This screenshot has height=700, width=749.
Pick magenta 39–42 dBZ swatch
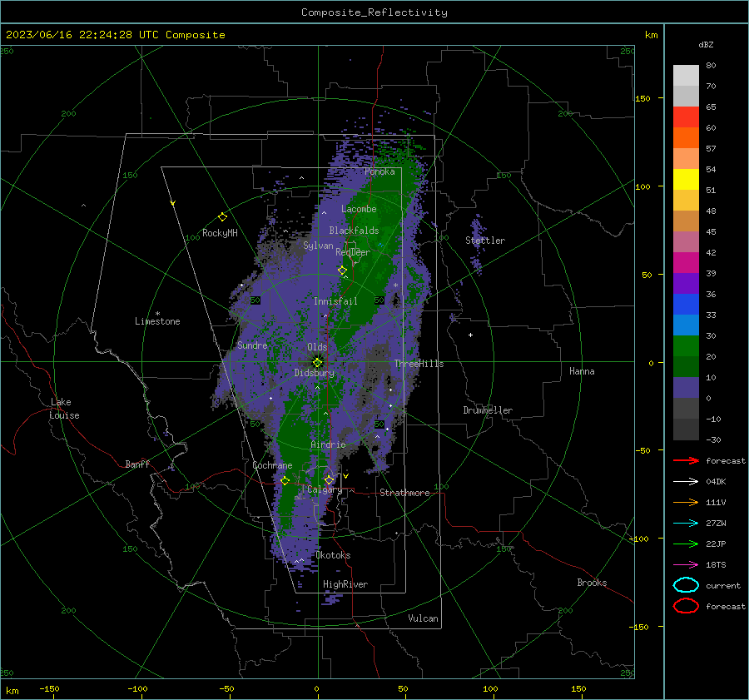(686, 262)
